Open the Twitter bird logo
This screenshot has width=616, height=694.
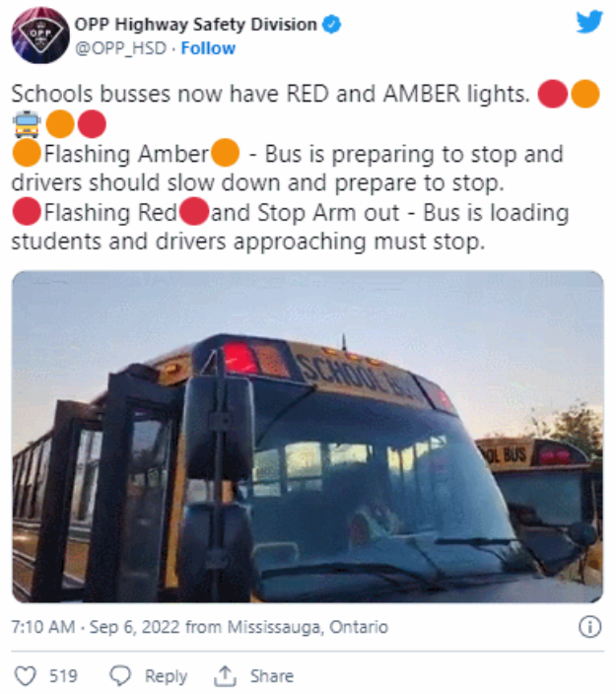[589, 22]
